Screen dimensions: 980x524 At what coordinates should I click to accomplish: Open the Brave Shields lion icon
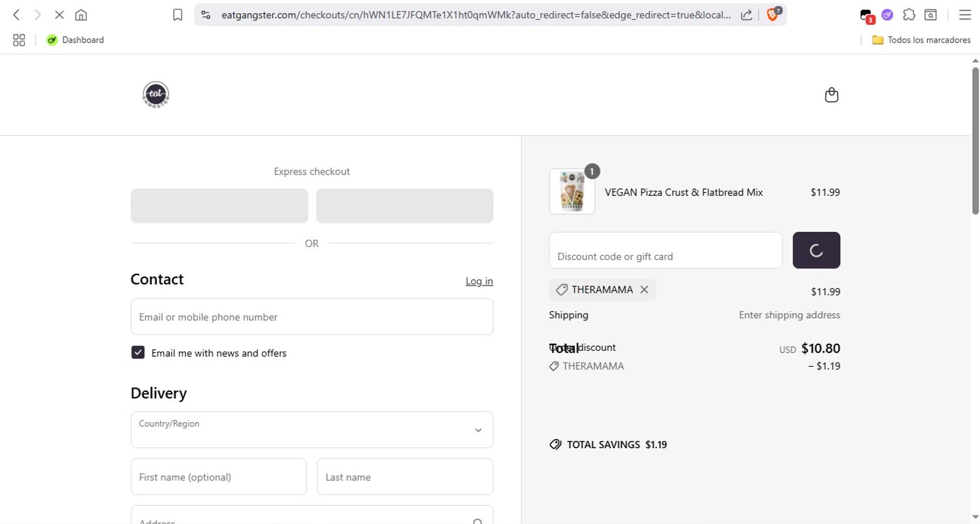(773, 14)
